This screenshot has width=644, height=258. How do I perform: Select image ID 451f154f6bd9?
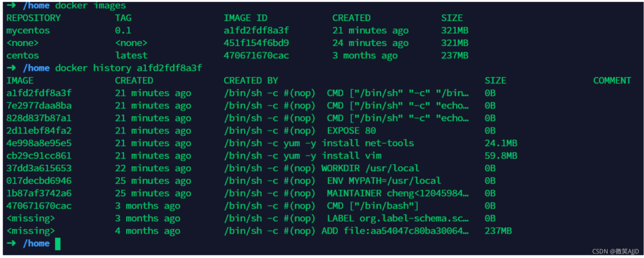point(256,43)
